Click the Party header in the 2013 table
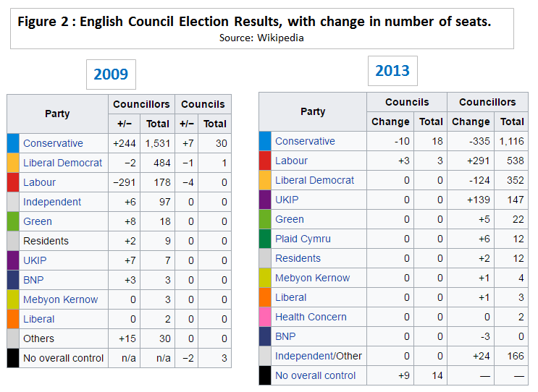 click(313, 111)
